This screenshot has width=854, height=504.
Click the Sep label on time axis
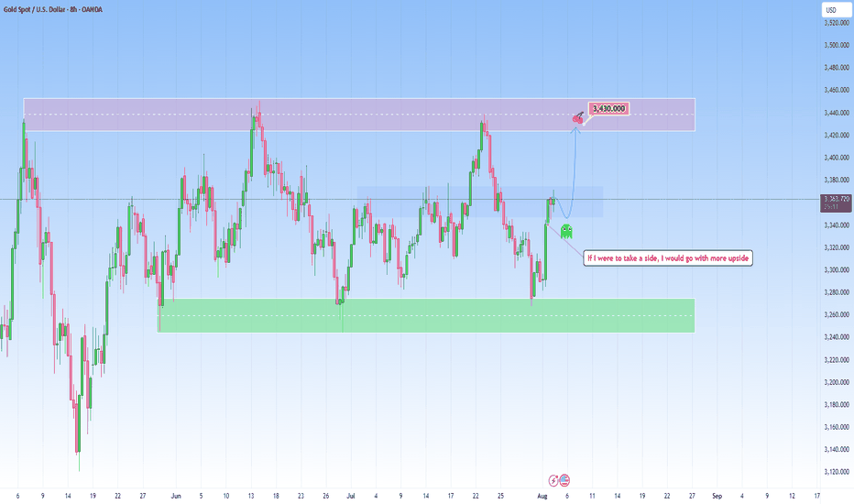tap(717, 496)
